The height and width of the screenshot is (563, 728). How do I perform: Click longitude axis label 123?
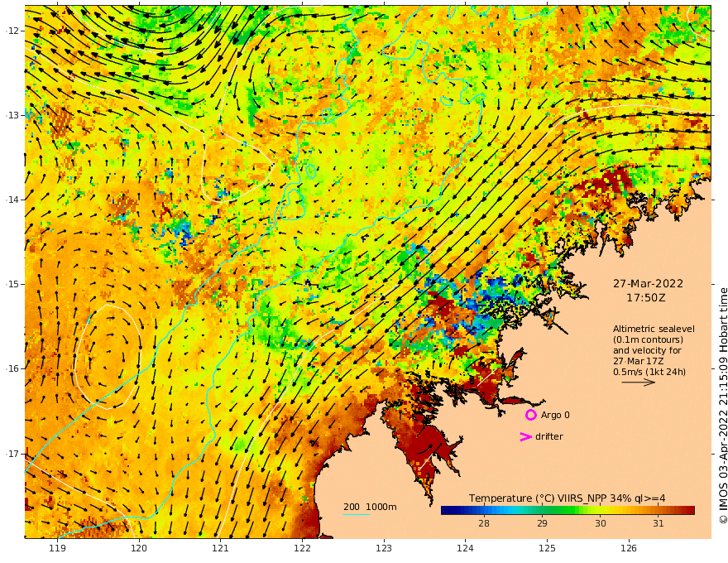click(384, 549)
